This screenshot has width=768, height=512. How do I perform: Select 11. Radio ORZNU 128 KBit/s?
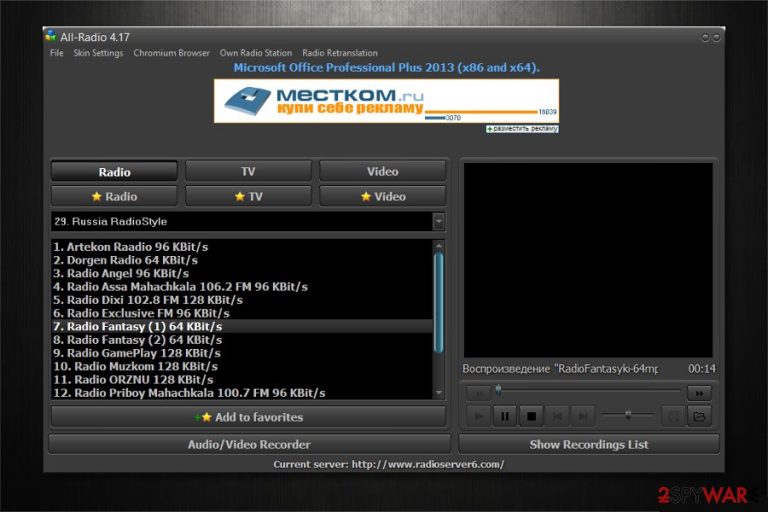point(242,379)
